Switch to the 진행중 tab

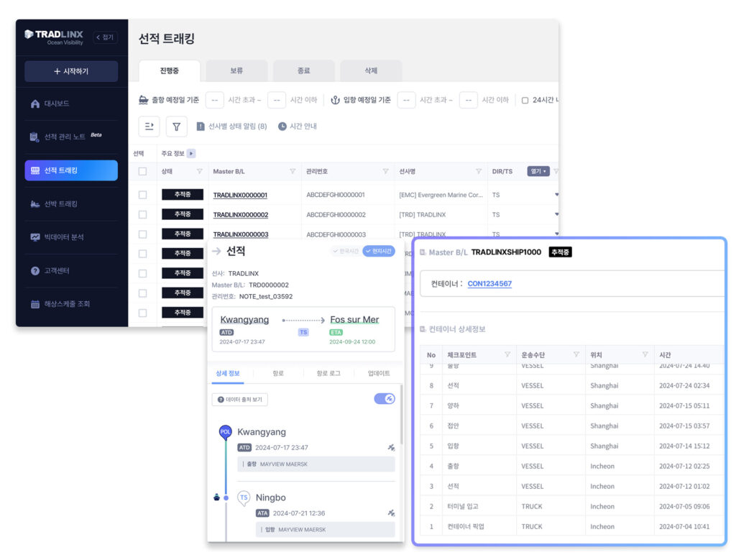point(169,71)
